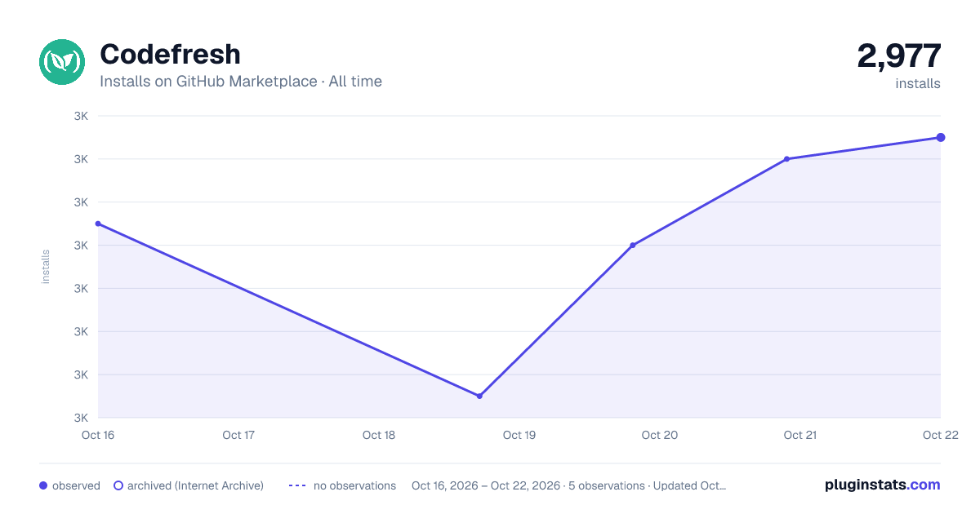980x514 pixels.
Task: Click the Oct 21 x-axis label
Action: click(x=800, y=435)
